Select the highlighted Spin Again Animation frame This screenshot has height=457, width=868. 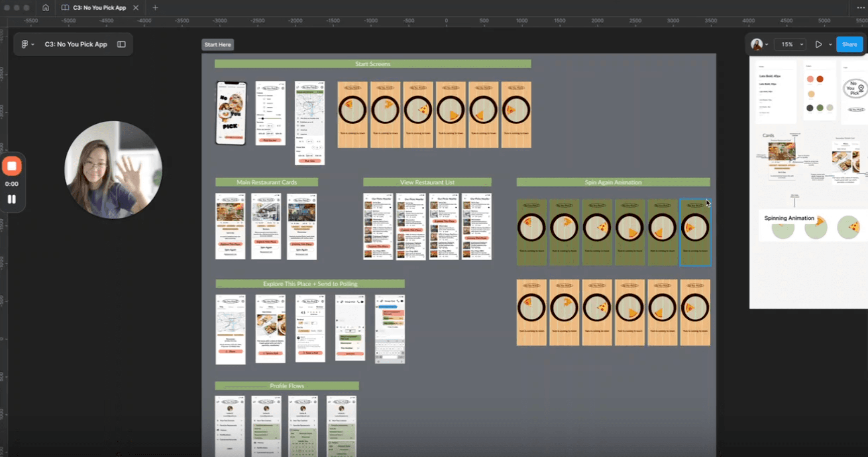[x=695, y=233]
